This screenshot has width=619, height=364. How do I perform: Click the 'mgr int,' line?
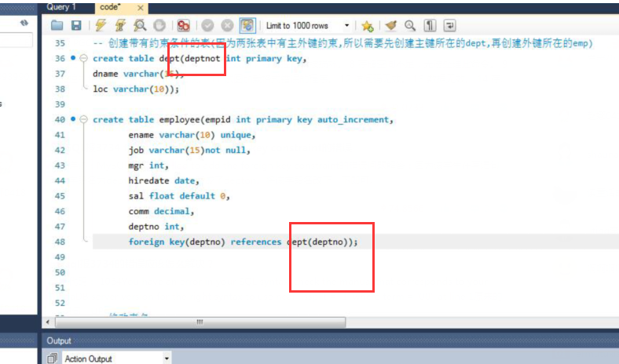point(148,166)
